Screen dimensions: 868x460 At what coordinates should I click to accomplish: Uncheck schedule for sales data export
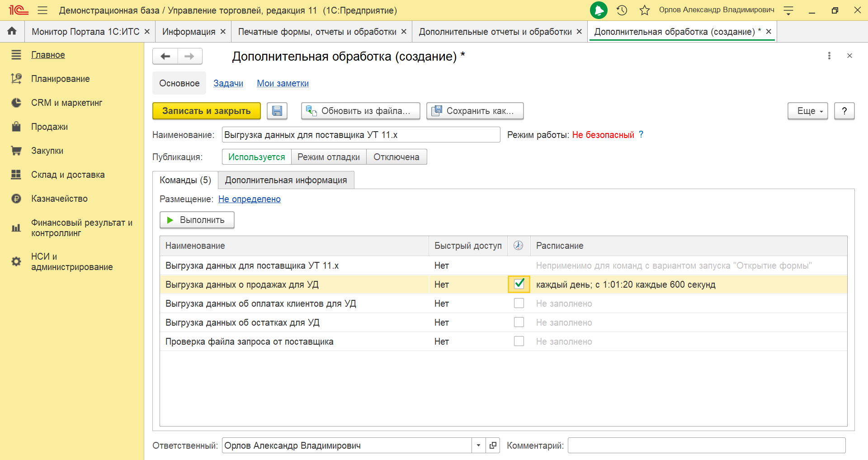519,284
